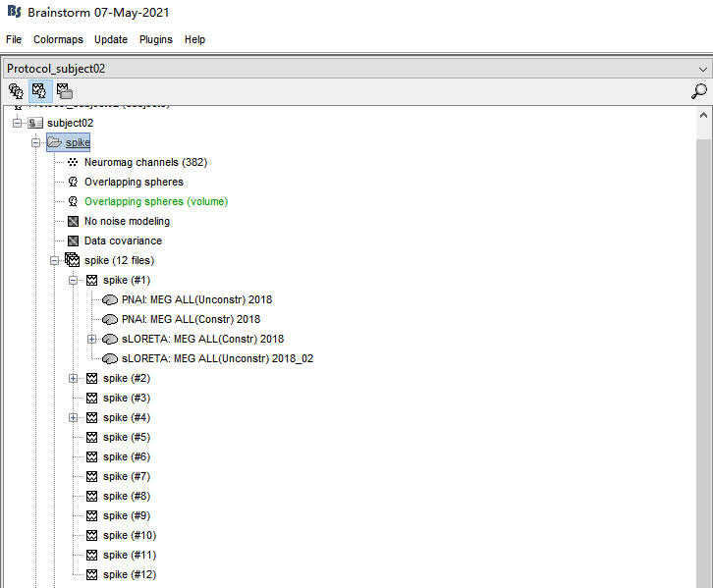The image size is (713, 588).
Task: Click brain icon of sLORETA Constr 2018
Action: coord(110,339)
